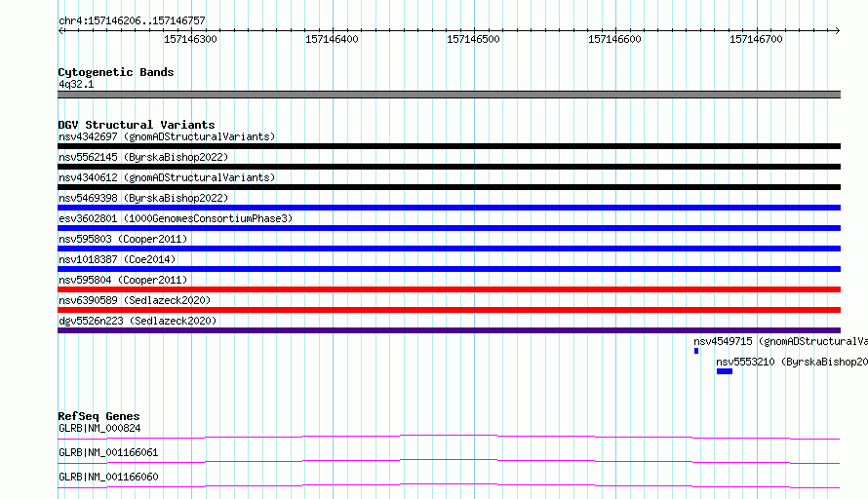Image resolution: width=868 pixels, height=499 pixels.
Task: Select the black bar under nsv4342697
Action: pyautogui.click(x=449, y=146)
